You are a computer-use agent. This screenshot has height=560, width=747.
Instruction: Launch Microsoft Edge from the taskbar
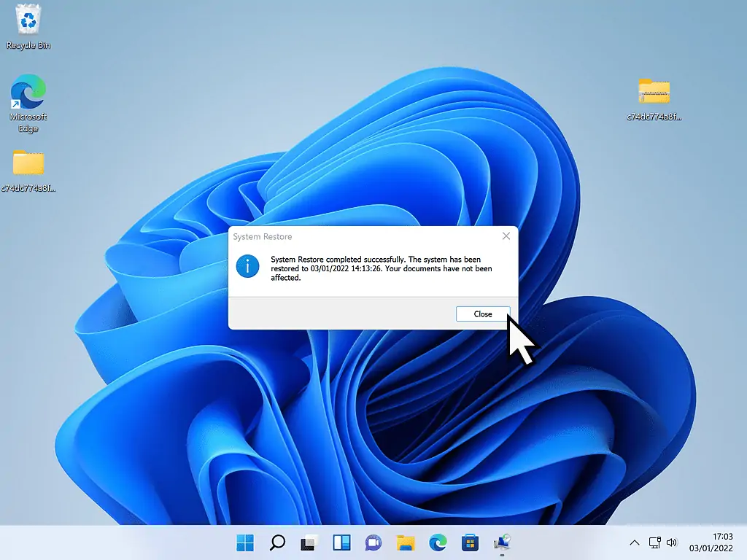pos(437,542)
